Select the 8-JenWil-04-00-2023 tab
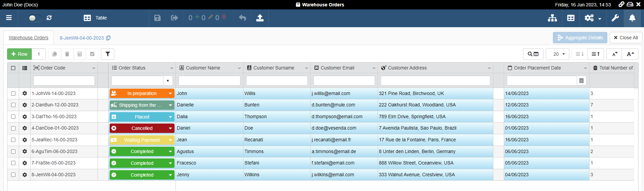 (x=82, y=38)
